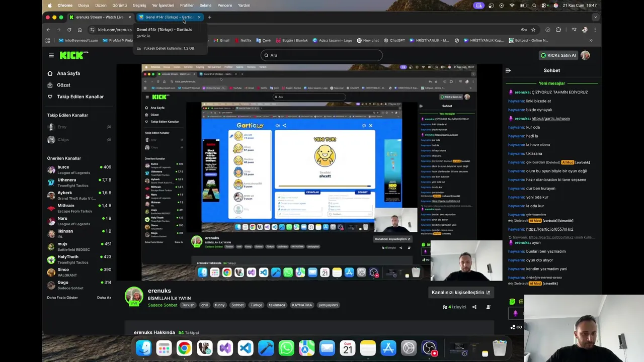Screen dimensions: 644x362
Task: Open gartic.io/room link in chat
Action: [550, 119]
